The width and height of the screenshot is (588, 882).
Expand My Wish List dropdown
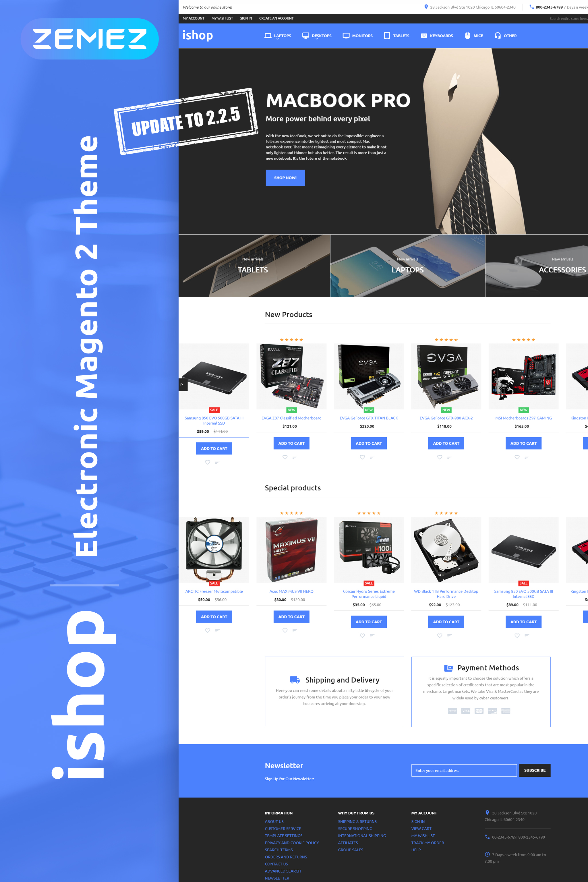point(220,18)
